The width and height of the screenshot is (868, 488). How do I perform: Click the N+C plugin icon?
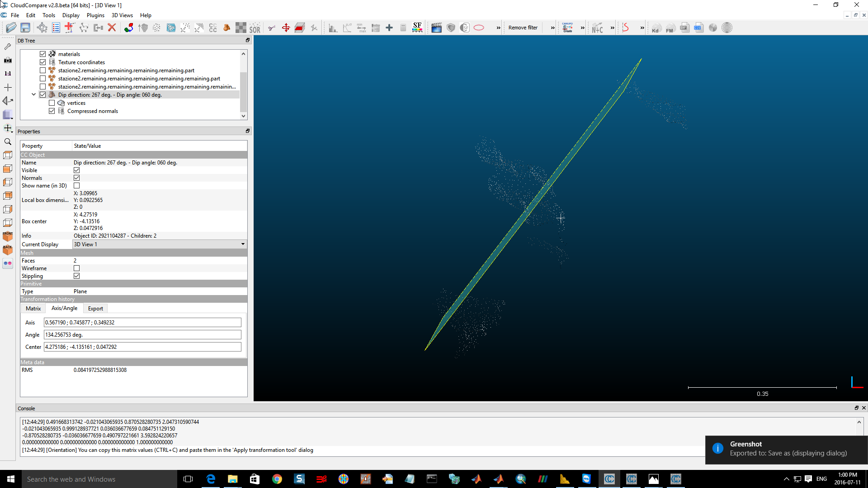click(x=597, y=28)
